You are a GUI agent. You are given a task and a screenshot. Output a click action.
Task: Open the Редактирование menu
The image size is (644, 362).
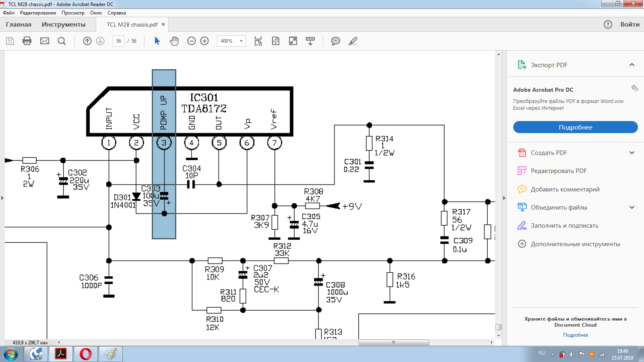coord(38,13)
